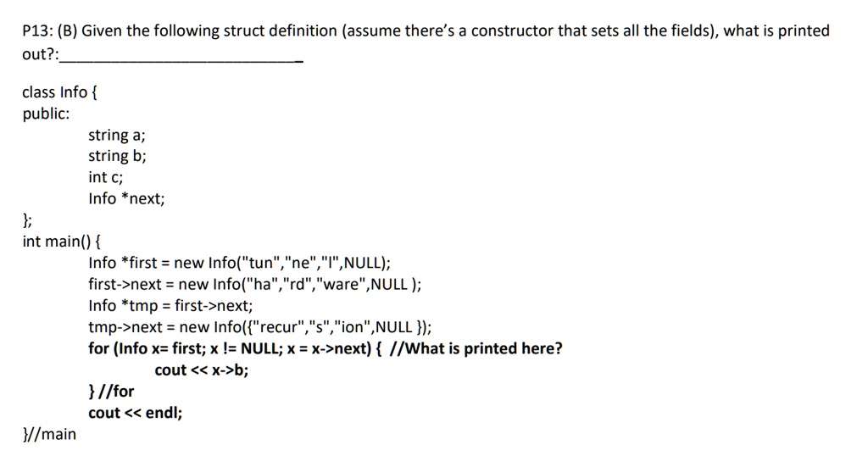This screenshot has height=456, width=868.
Task: Click the line creating Info with "ha"
Action: [x=254, y=284]
